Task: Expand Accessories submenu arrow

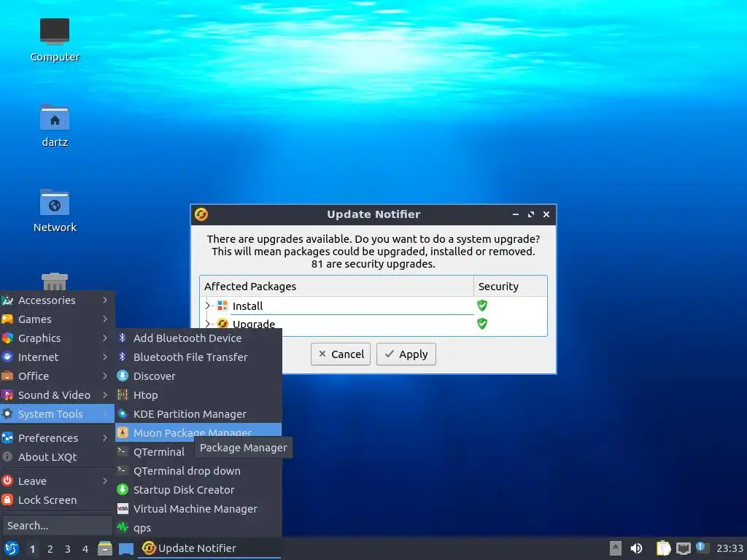Action: tap(105, 300)
